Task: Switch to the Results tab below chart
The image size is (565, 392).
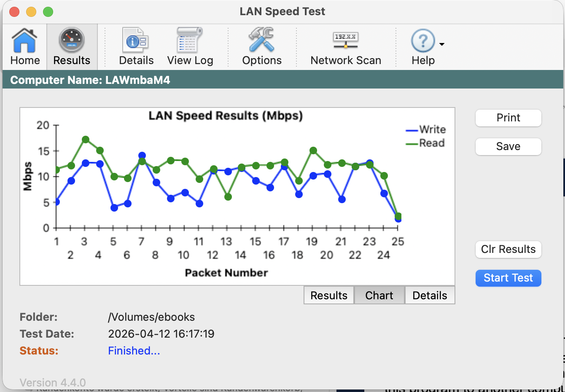Action: (x=329, y=295)
